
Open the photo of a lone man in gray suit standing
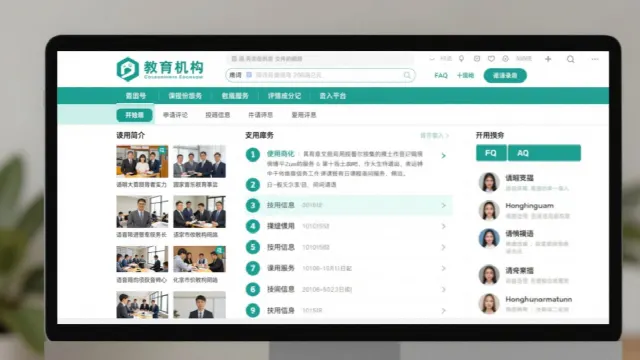point(142,212)
